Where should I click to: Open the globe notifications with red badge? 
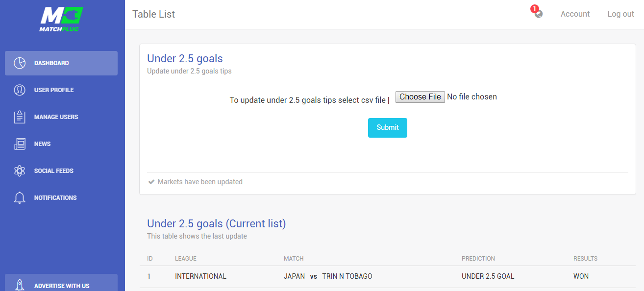point(538,12)
